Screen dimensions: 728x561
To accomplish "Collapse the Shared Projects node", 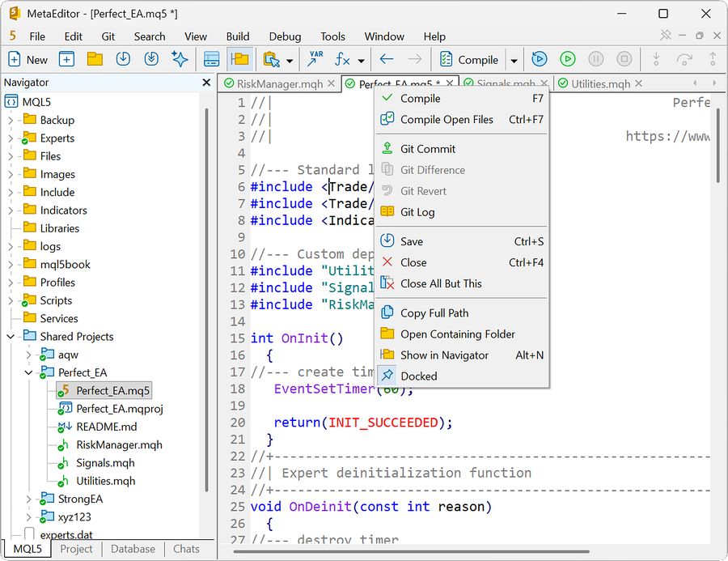I will click(x=11, y=337).
